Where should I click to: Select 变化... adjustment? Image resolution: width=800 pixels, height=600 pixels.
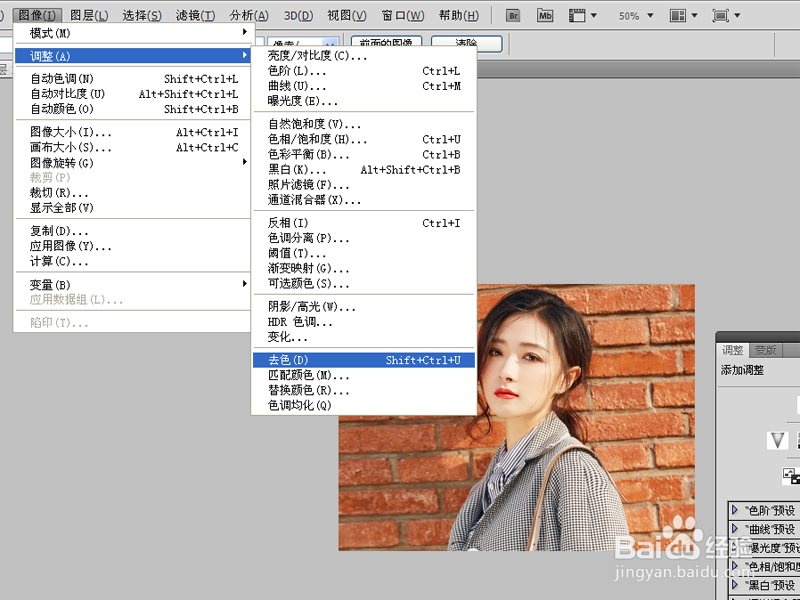click(x=364, y=337)
